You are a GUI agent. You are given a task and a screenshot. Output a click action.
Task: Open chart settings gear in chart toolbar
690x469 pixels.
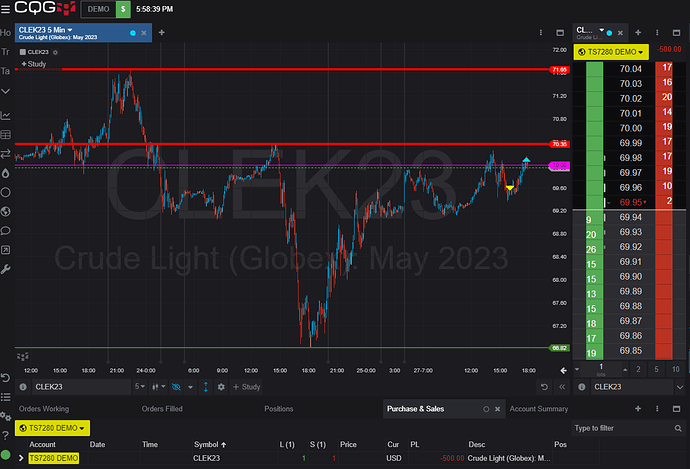[x=221, y=387]
